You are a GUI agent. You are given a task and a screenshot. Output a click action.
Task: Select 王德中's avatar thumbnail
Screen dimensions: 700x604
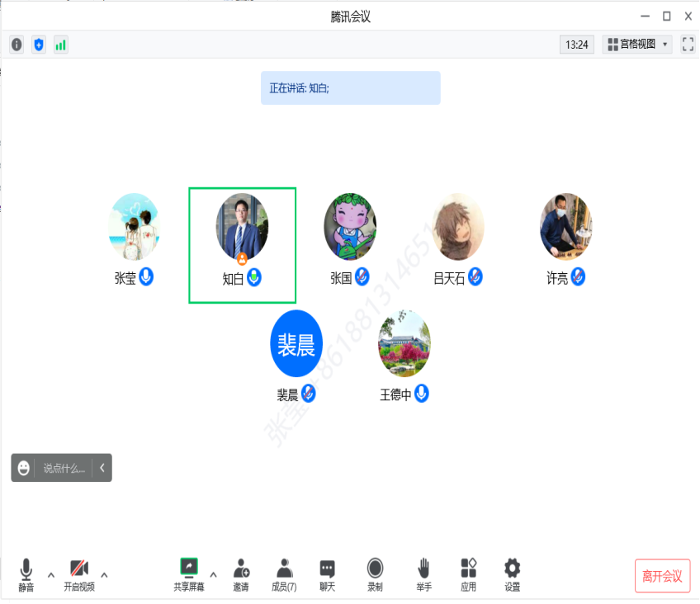(404, 345)
